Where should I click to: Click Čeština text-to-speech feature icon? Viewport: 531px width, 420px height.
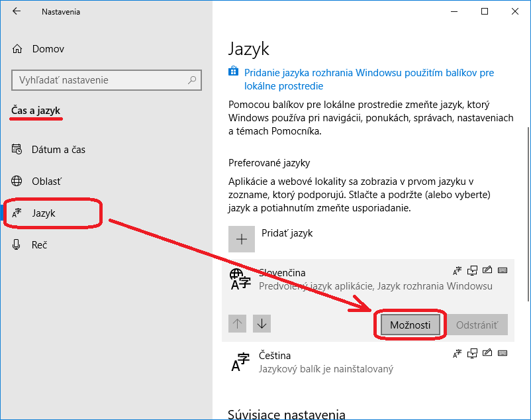point(472,353)
